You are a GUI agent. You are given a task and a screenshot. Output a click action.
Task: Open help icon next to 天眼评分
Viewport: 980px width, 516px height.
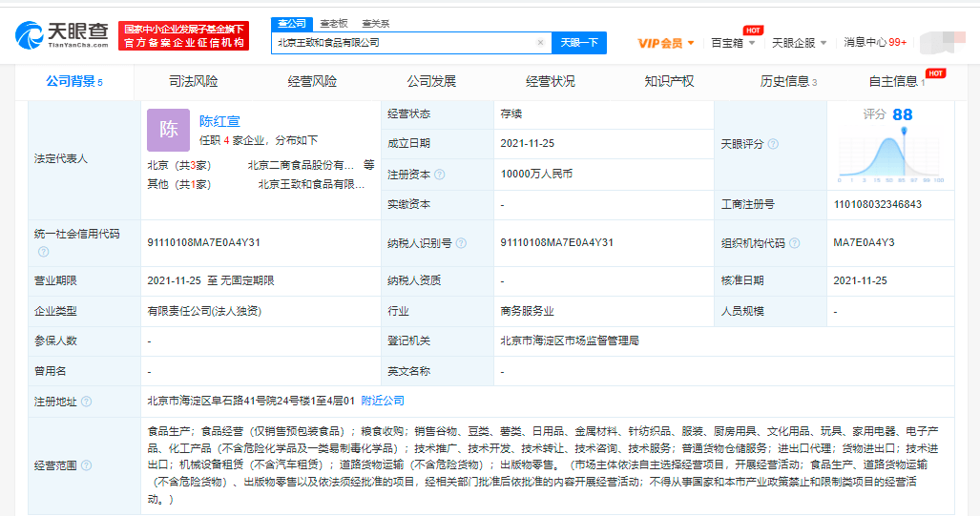click(x=773, y=144)
